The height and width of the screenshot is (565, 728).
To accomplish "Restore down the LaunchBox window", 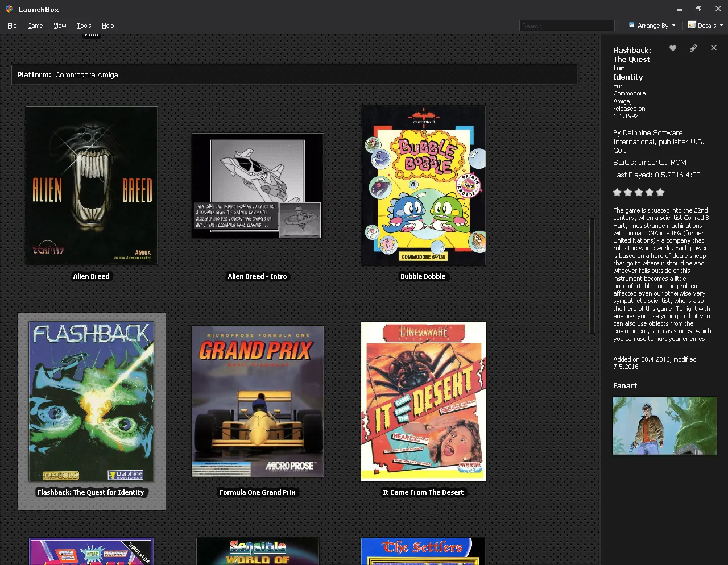I will [x=698, y=9].
